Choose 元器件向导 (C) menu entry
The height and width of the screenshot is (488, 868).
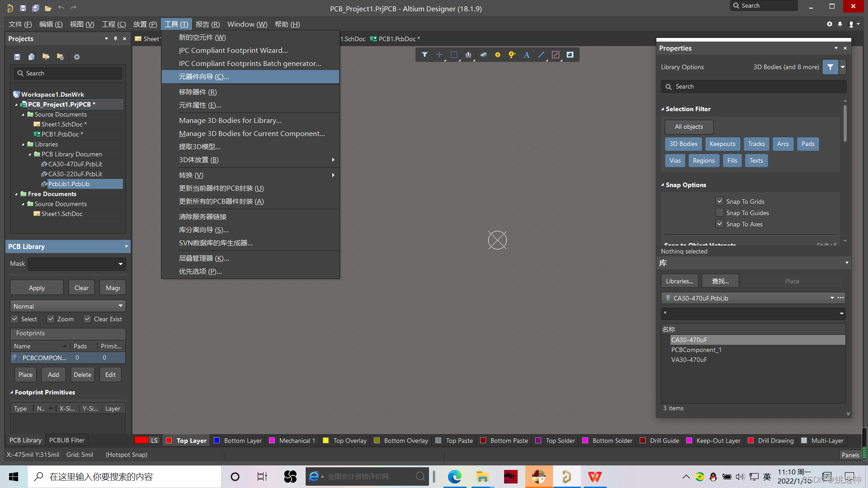coord(204,77)
